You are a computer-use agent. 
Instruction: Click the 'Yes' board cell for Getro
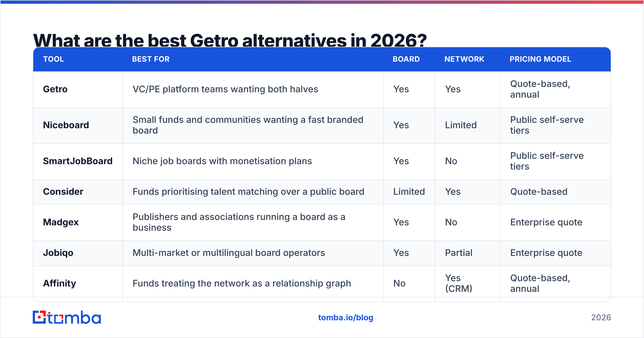[401, 89]
